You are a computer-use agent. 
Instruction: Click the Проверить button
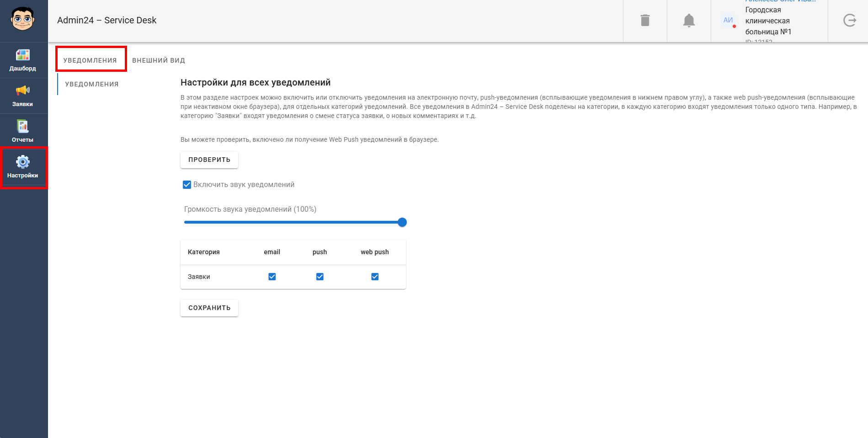click(x=209, y=160)
